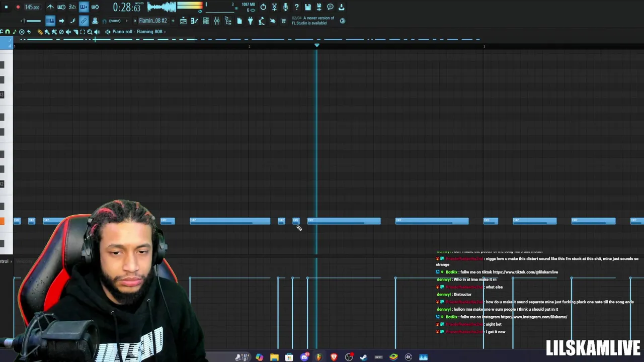
Task: Toggle loop recording button
Action: point(95,7)
